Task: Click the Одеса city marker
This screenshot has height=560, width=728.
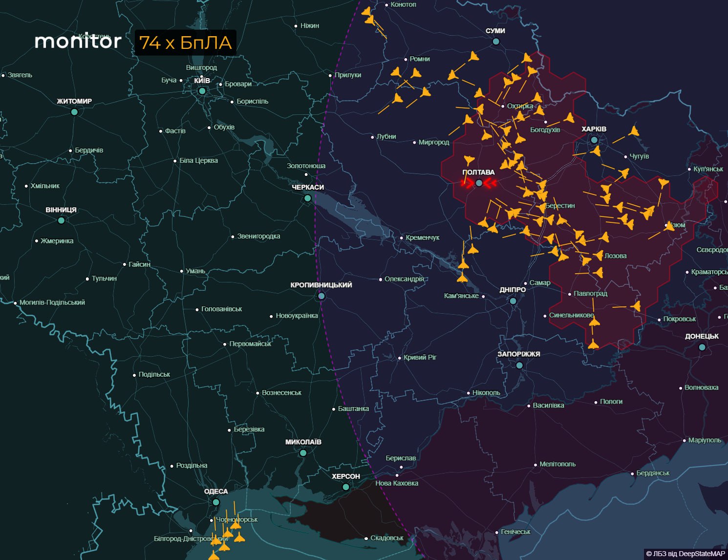Action: click(216, 502)
